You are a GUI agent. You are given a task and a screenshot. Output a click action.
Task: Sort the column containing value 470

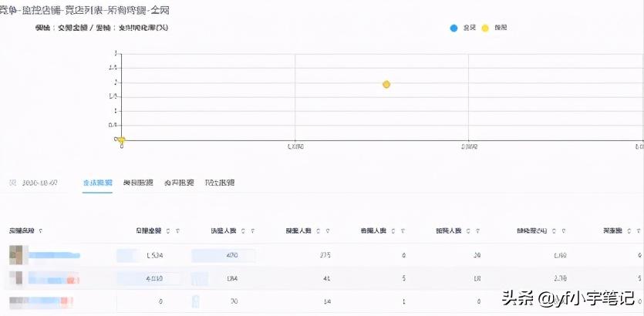pyautogui.click(x=243, y=231)
